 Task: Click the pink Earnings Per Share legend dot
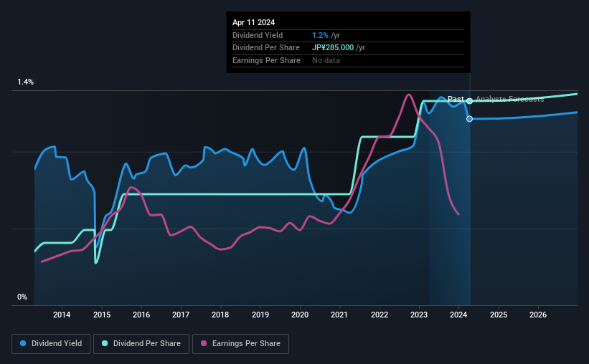point(204,343)
